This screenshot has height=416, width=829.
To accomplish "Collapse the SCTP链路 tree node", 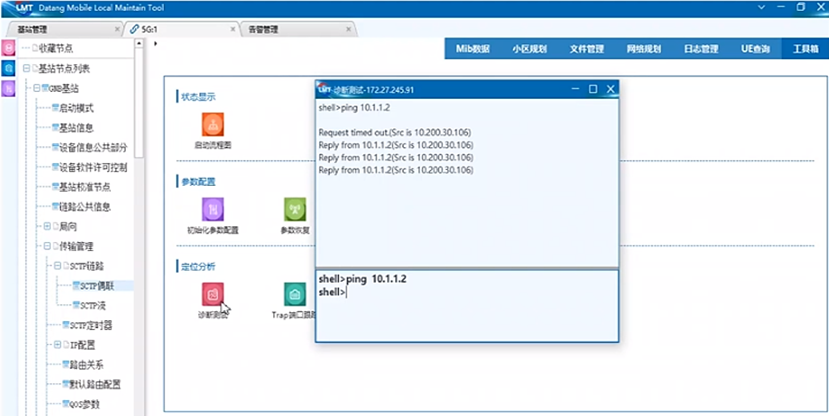I will pyautogui.click(x=57, y=266).
